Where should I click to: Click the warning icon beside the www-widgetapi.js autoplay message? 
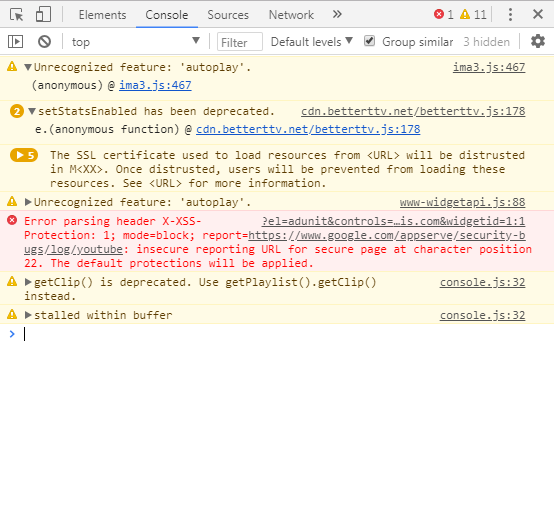tap(12, 201)
